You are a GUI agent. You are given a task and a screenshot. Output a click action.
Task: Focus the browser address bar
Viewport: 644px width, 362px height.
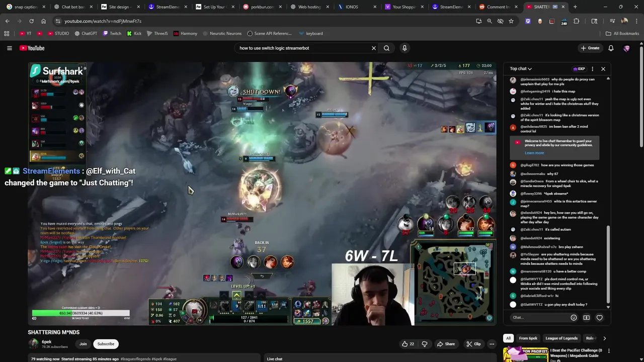pyautogui.click(x=267, y=21)
